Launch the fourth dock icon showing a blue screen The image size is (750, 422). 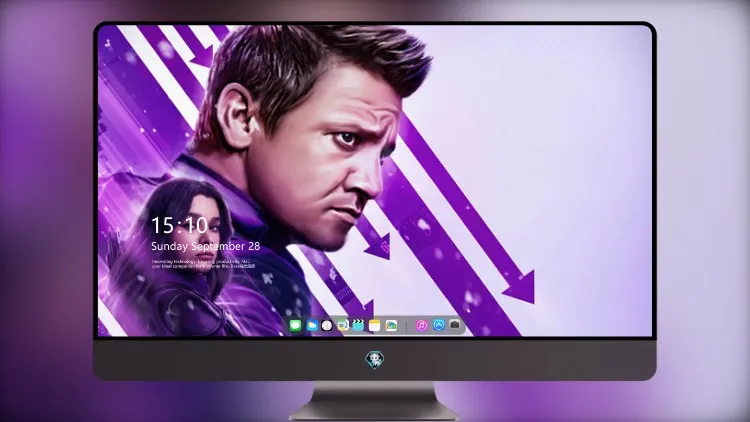tap(342, 326)
